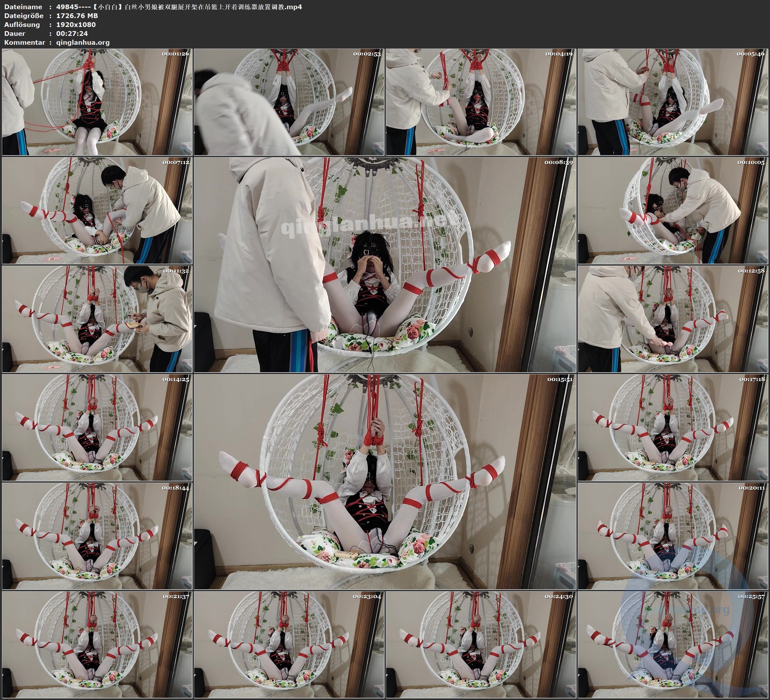Select the frame at 00:21:37
Screen dimensions: 770x700
coord(97,644)
